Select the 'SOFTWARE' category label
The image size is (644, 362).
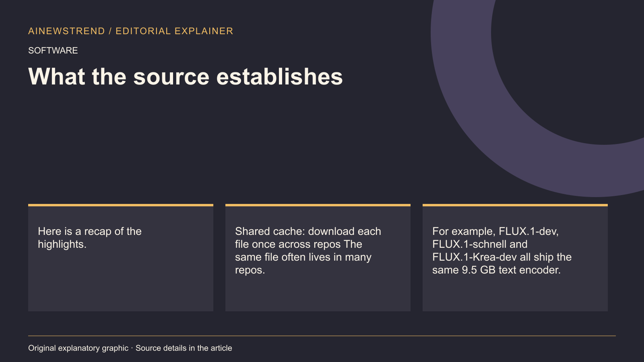(53, 50)
